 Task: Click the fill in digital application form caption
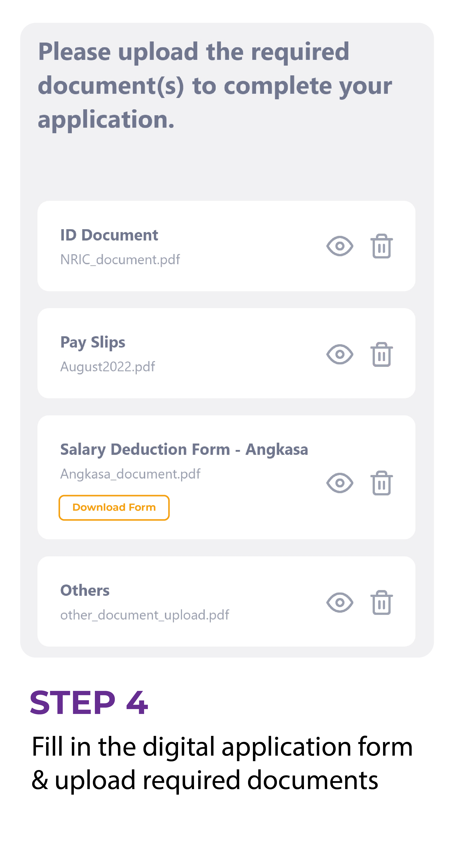click(x=222, y=763)
